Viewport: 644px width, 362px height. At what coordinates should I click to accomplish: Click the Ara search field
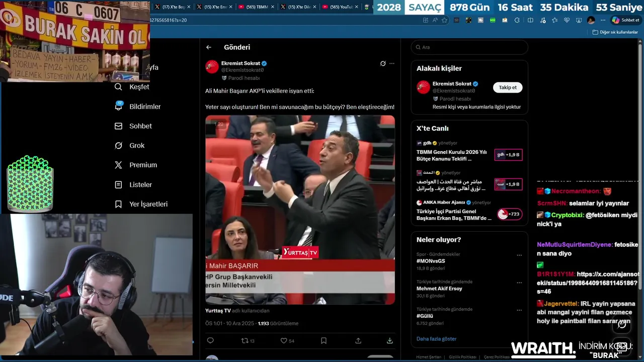469,47
